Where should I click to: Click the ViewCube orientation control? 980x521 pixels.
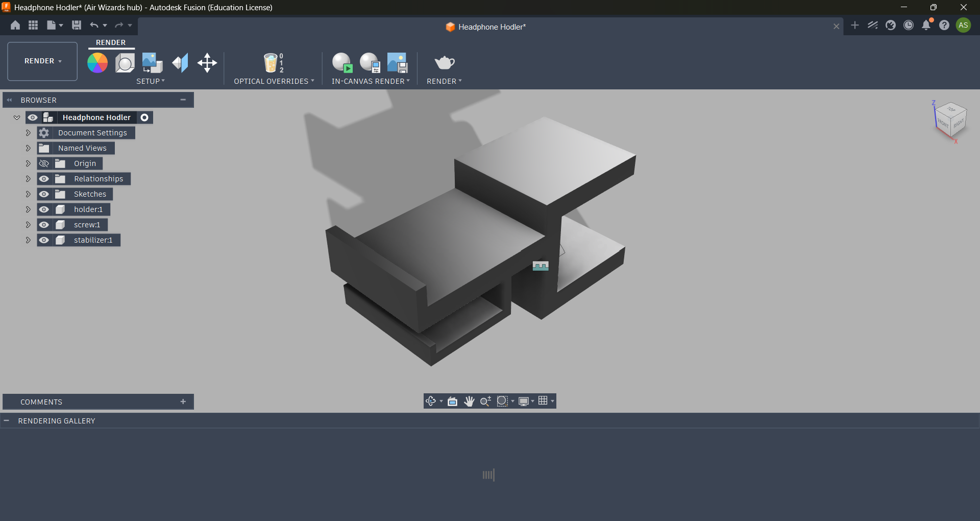pyautogui.click(x=950, y=121)
